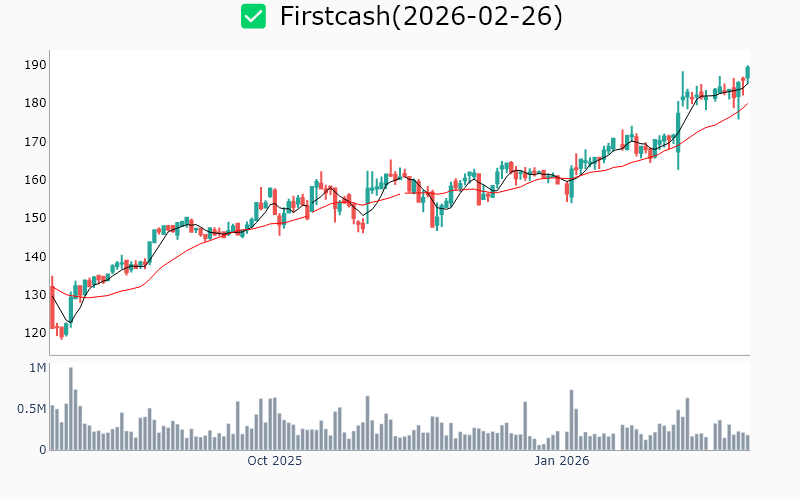
Task: Click the Jan 2026 date axis label
Action: 561,462
